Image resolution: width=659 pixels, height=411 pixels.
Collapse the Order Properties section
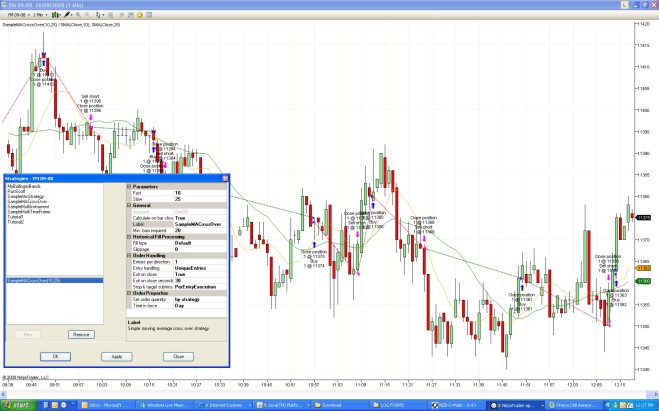[129, 293]
